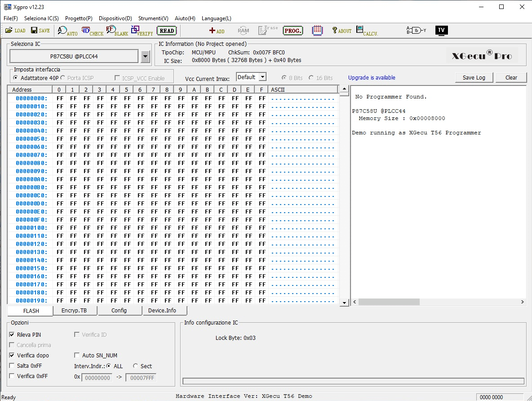
Task: Switch to FLASH tab
Action: 31,311
